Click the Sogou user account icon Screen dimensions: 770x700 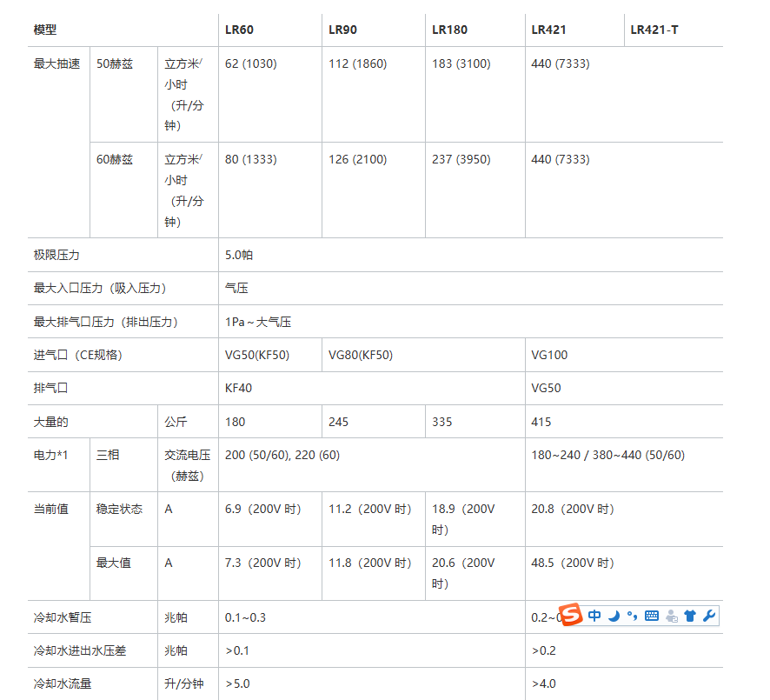[x=671, y=616]
